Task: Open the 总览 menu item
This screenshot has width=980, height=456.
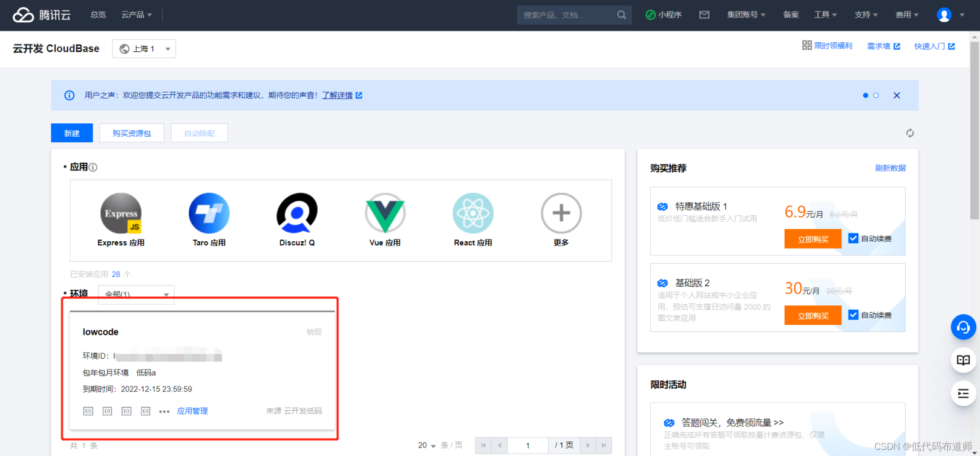Action: click(x=98, y=15)
